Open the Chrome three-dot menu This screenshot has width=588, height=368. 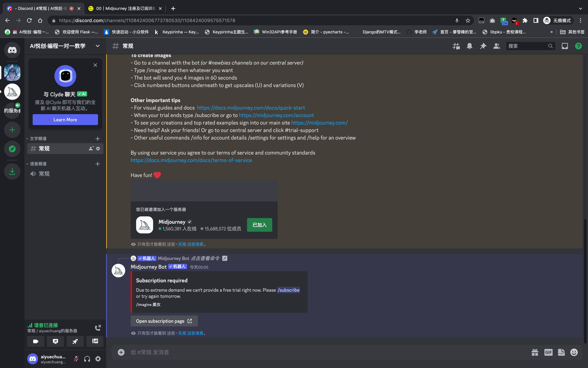click(x=581, y=20)
